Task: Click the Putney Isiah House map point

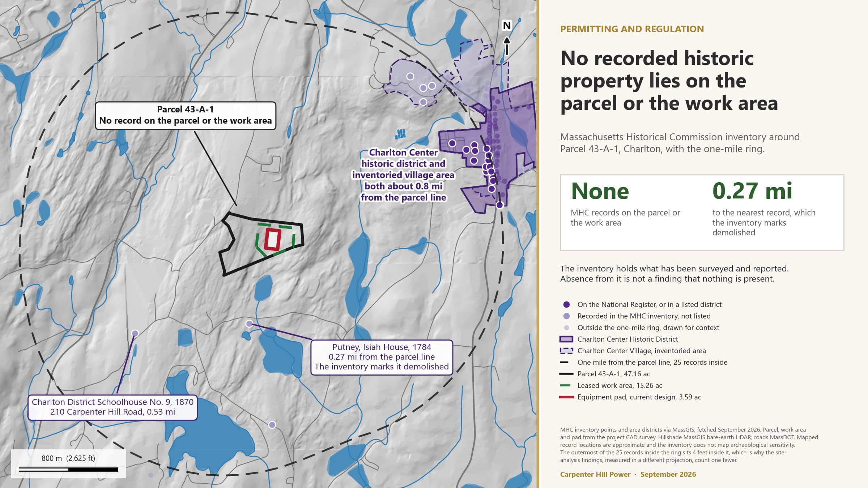Action: point(249,324)
